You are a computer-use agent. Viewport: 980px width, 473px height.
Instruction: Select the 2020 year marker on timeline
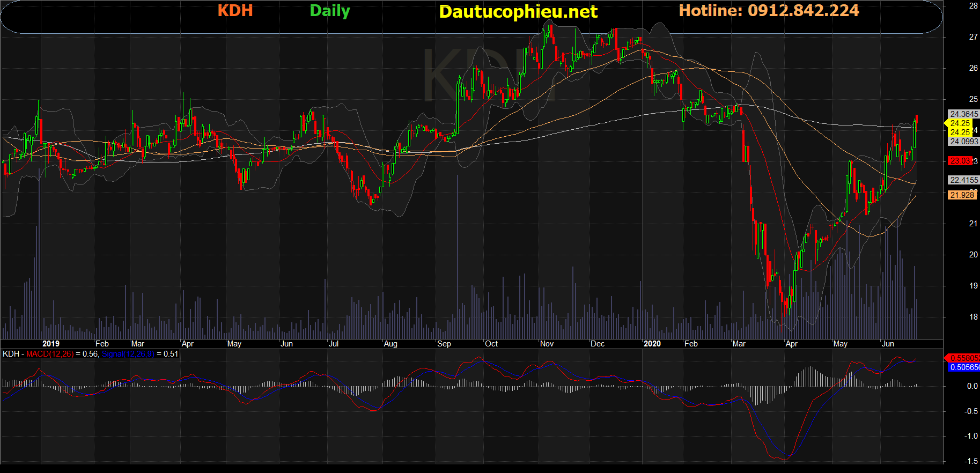652,344
